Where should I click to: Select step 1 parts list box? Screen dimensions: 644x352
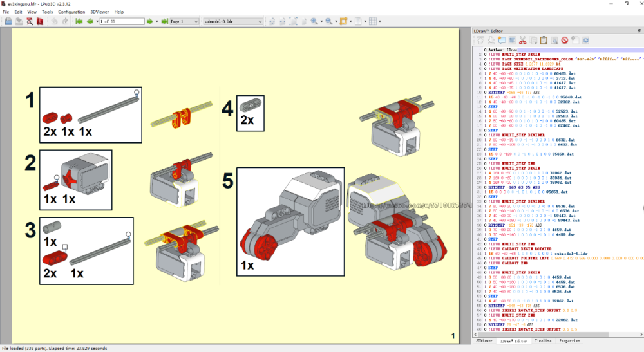[x=91, y=115]
